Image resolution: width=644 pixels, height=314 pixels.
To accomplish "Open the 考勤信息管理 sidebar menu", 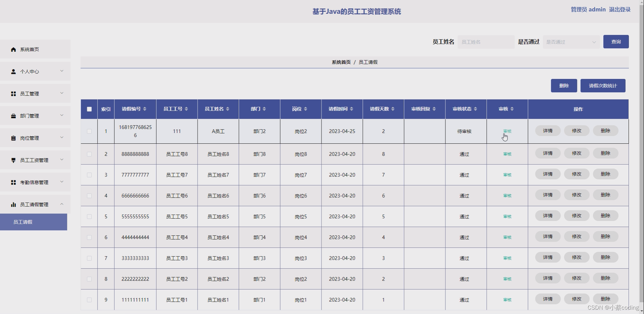I will pyautogui.click(x=35, y=182).
